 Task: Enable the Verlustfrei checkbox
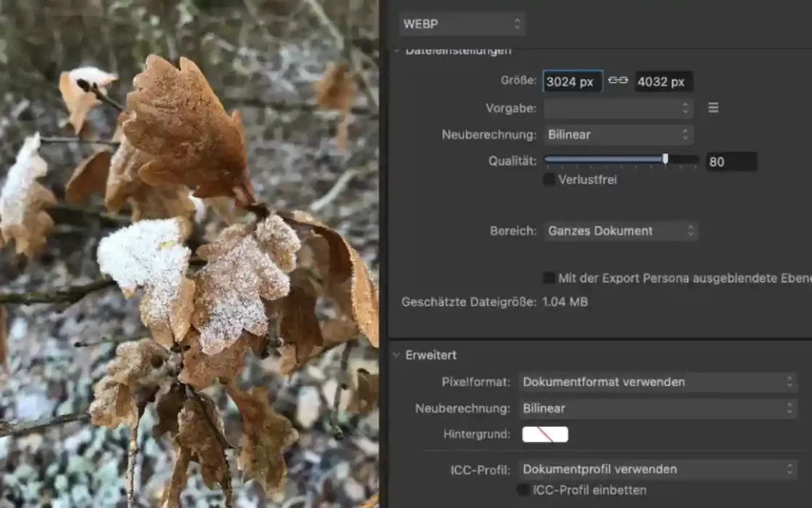pyautogui.click(x=549, y=180)
